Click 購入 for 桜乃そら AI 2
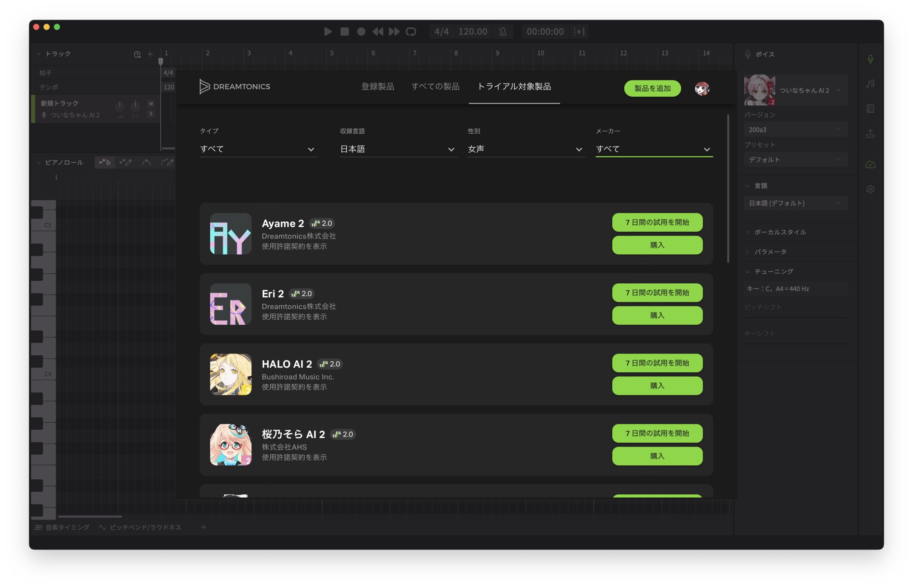Image resolution: width=913 pixels, height=588 pixels. (x=657, y=456)
